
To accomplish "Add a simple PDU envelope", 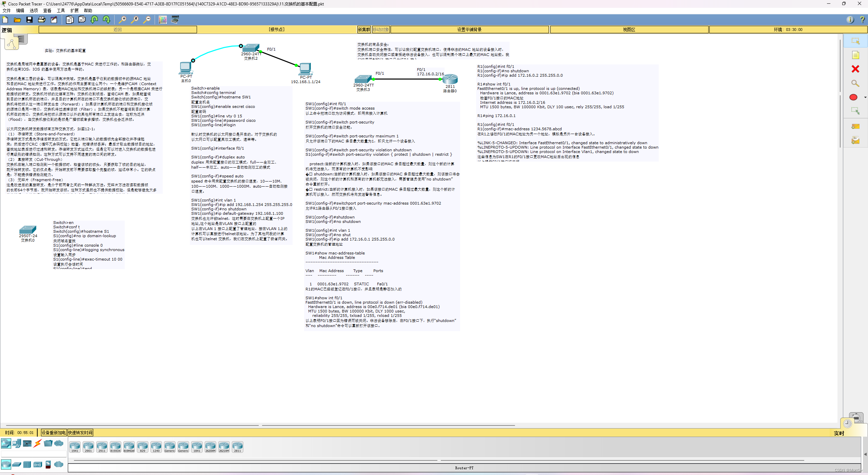I will click(855, 126).
